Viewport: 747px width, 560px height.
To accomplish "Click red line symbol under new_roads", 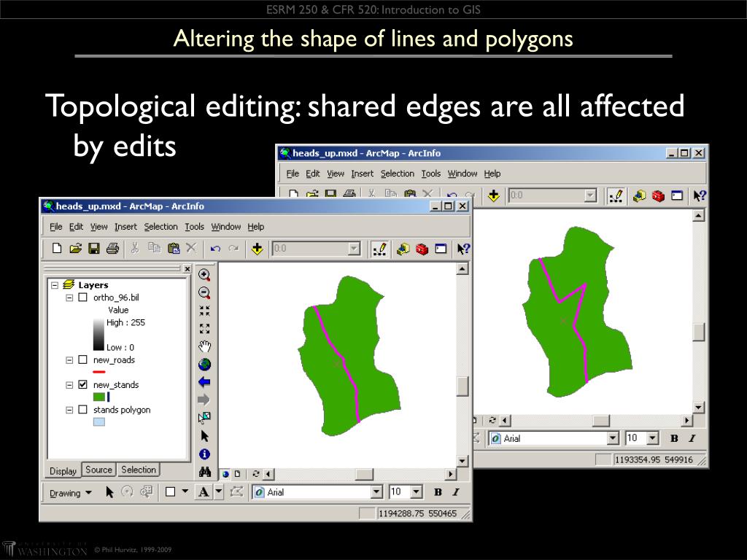I will tap(99, 371).
